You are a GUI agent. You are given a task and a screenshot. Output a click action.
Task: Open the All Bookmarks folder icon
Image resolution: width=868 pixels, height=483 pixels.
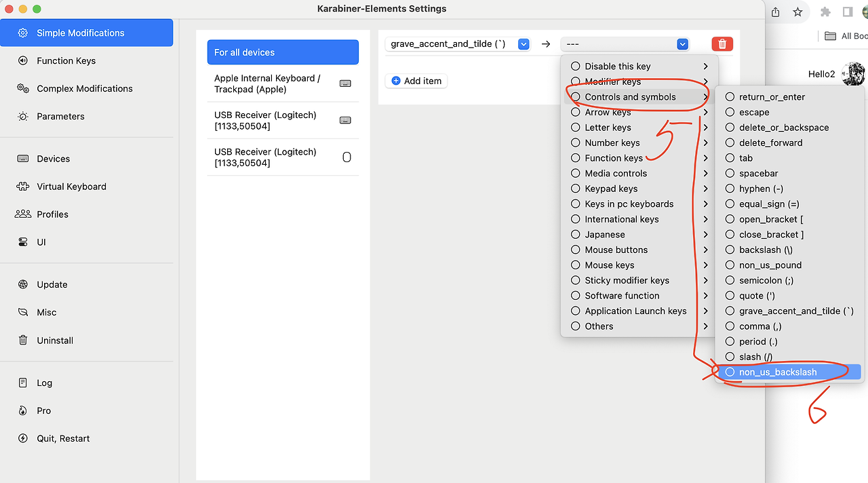(830, 36)
